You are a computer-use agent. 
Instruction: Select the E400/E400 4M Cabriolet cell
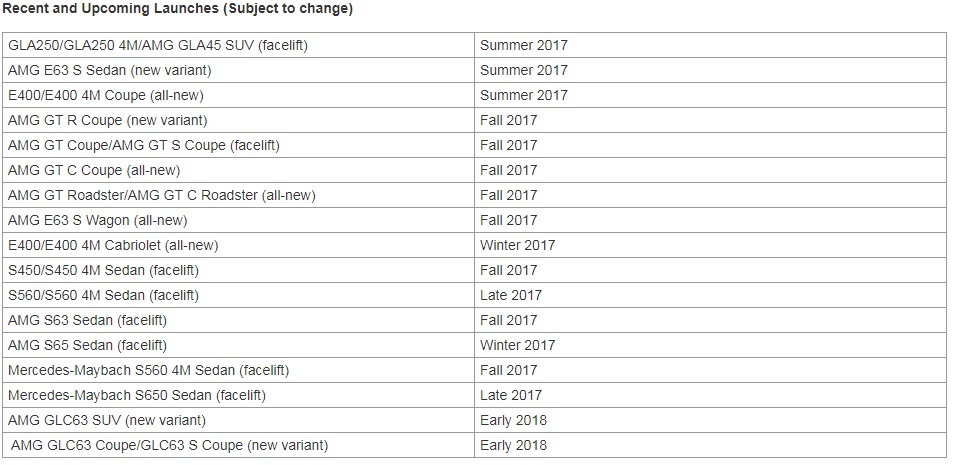pyautogui.click(x=113, y=245)
